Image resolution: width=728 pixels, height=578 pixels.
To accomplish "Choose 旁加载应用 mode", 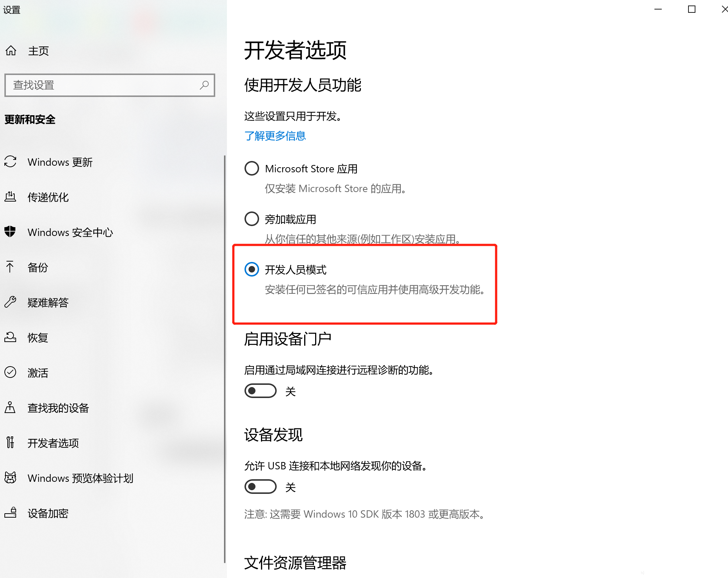I will tap(251, 219).
